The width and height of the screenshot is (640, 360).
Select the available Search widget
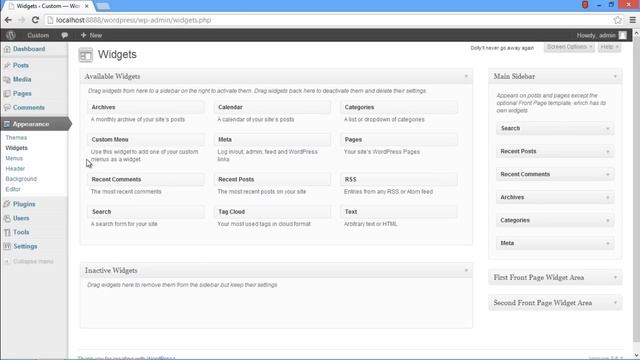(x=146, y=212)
